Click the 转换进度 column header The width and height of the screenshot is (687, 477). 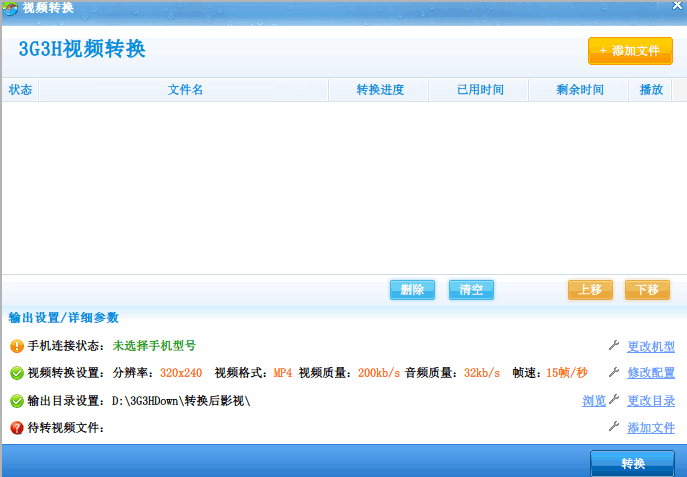[x=379, y=90]
